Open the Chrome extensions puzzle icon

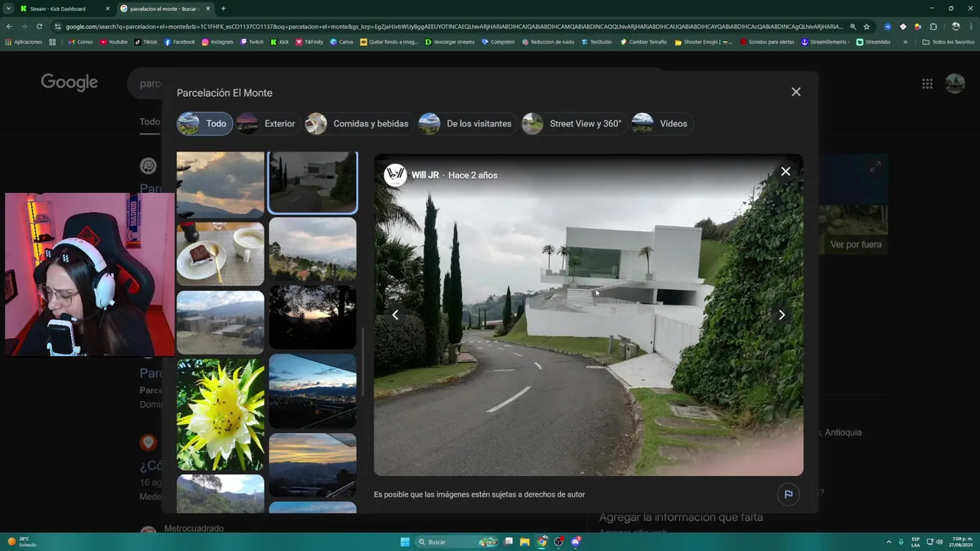[933, 26]
